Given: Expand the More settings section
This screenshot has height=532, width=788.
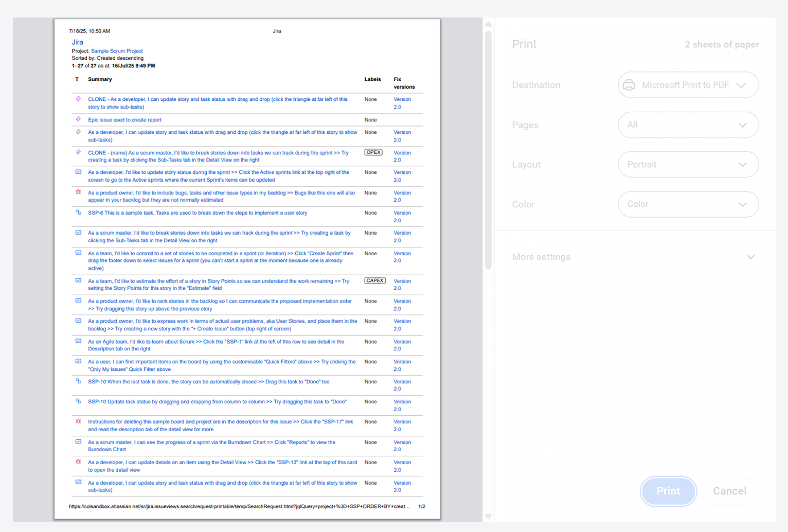Looking at the screenshot, I should pos(635,257).
